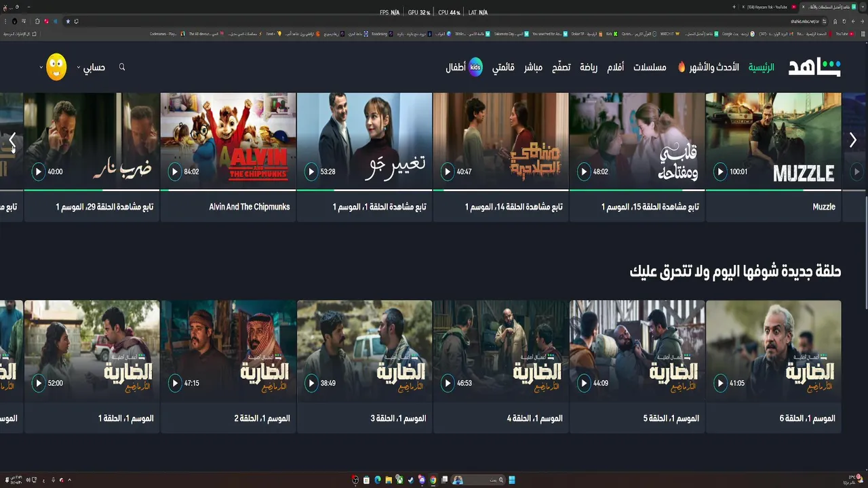The height and width of the screenshot is (488, 868).
Task: Click the Muzzle title text
Action: (824, 207)
